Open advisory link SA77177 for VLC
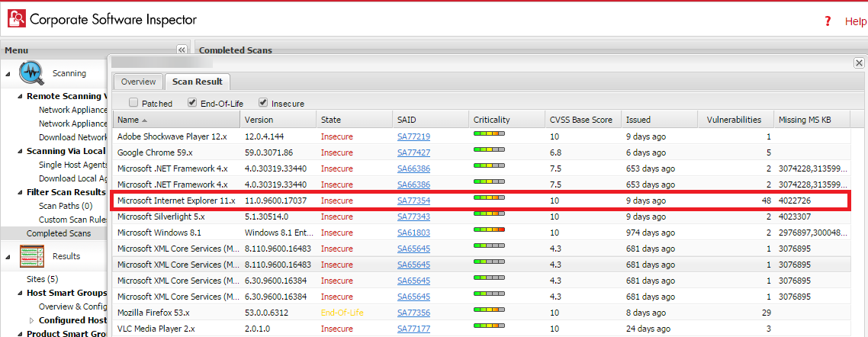 413,329
